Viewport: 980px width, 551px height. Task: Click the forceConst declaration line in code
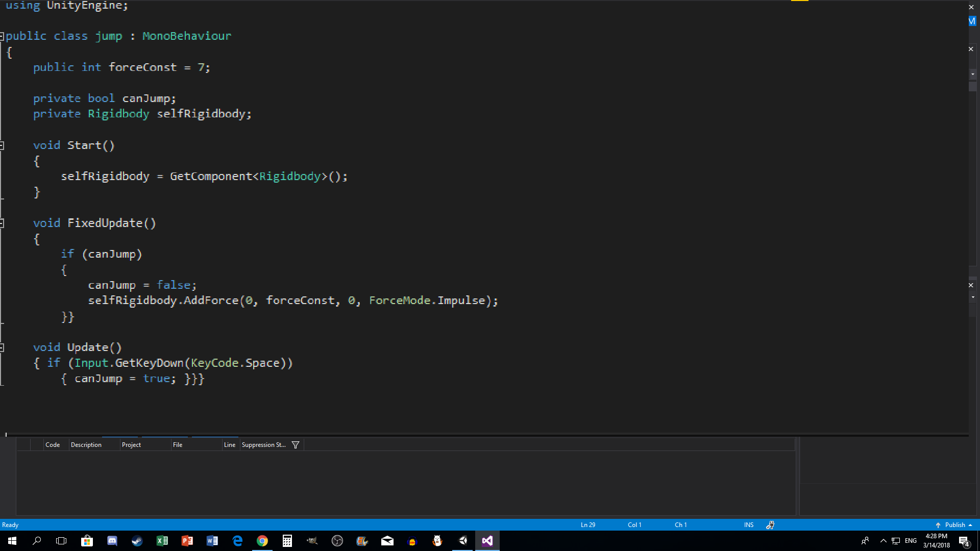click(x=121, y=67)
